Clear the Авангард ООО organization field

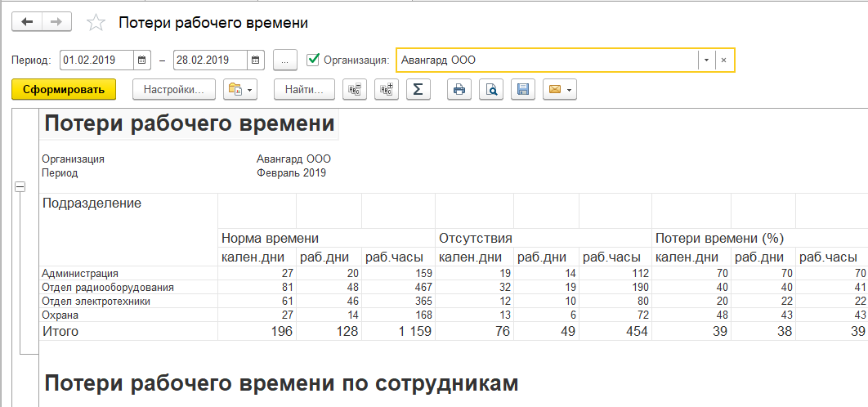[x=723, y=60]
